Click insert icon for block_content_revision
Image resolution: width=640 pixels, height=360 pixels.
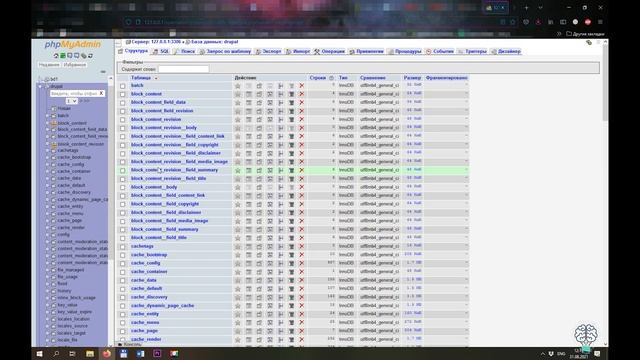[281, 120]
